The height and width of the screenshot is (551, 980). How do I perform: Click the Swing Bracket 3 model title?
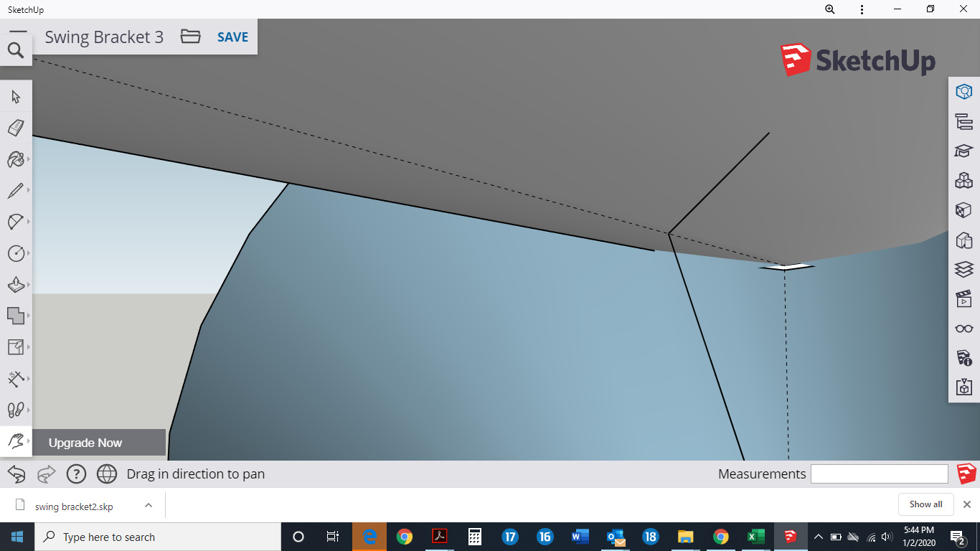point(104,37)
